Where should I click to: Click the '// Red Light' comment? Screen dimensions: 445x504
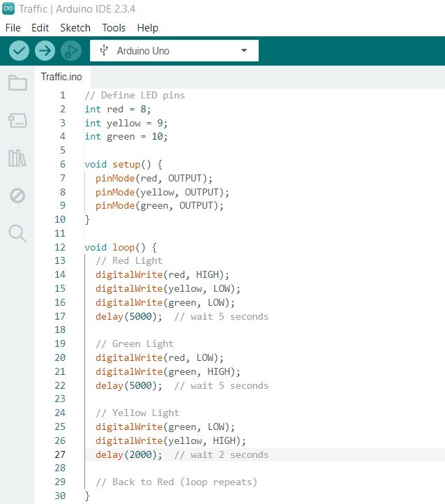[x=129, y=260]
